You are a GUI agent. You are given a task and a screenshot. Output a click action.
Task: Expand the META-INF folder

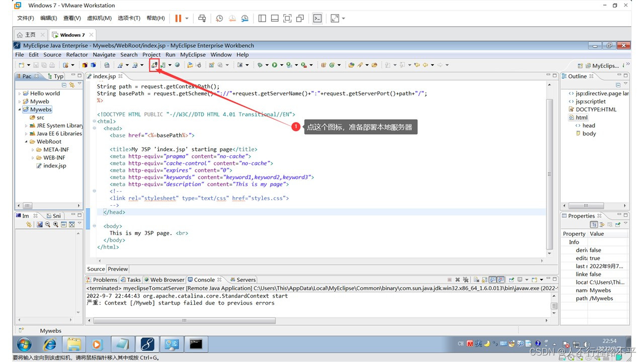[33, 150]
